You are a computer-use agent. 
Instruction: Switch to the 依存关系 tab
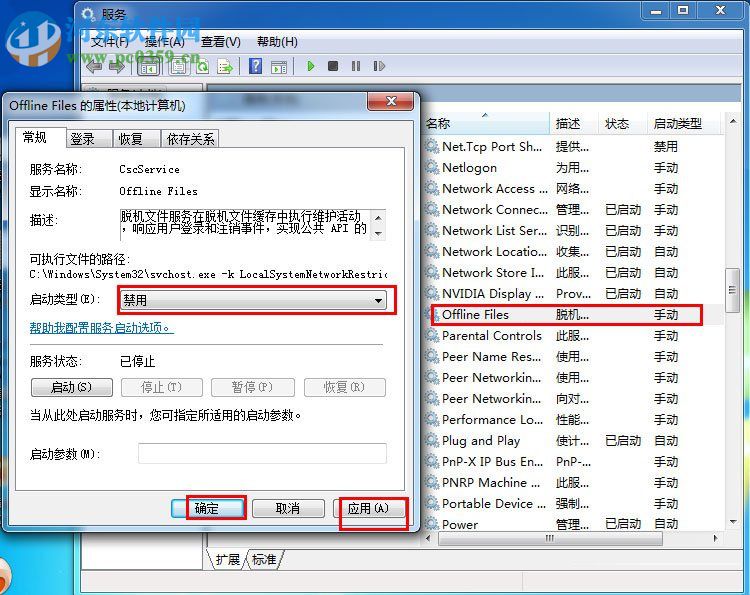(190, 139)
